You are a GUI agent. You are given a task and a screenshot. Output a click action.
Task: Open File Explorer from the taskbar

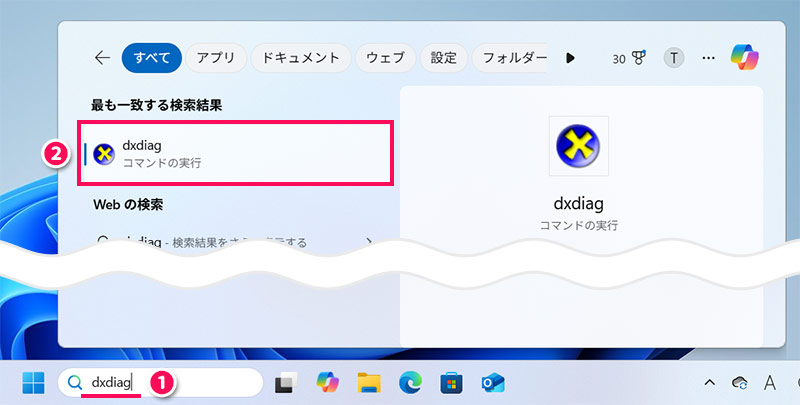tap(369, 383)
